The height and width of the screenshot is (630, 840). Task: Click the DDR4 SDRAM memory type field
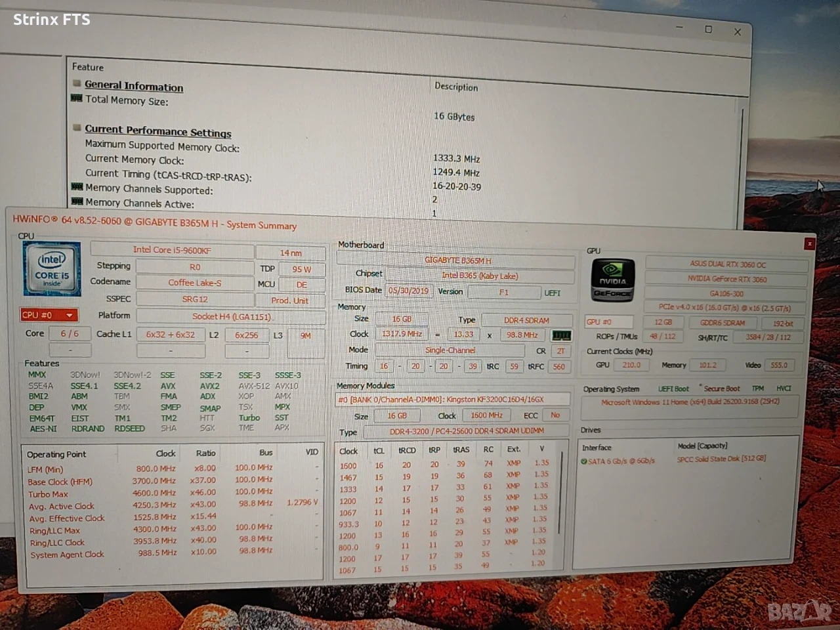click(527, 320)
